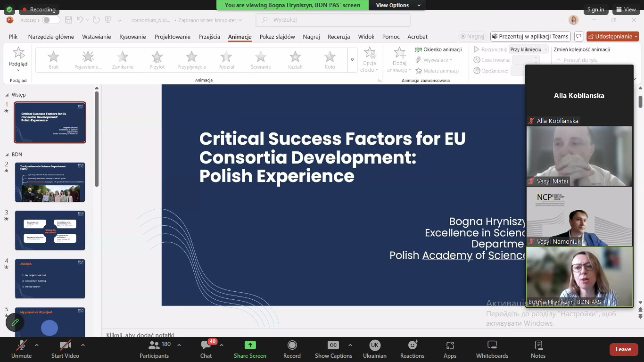Toggle the Autozapis switch
Screen dimensions: 644x362
click(51, 20)
